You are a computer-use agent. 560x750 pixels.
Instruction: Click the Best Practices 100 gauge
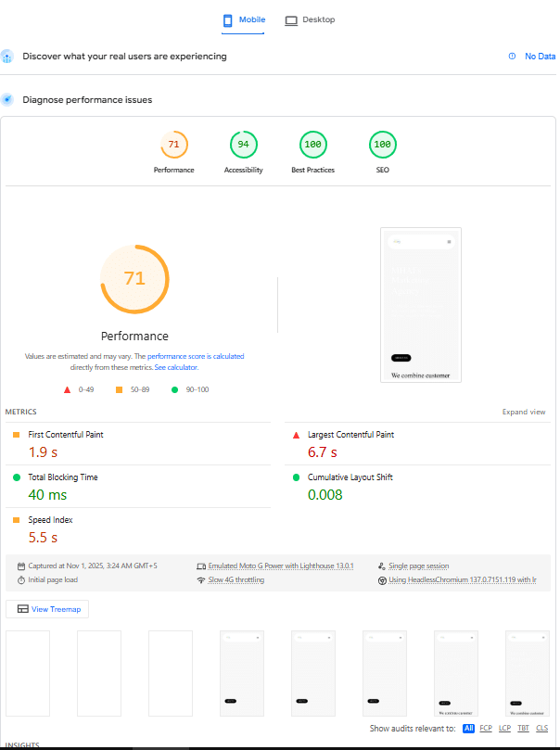point(312,145)
